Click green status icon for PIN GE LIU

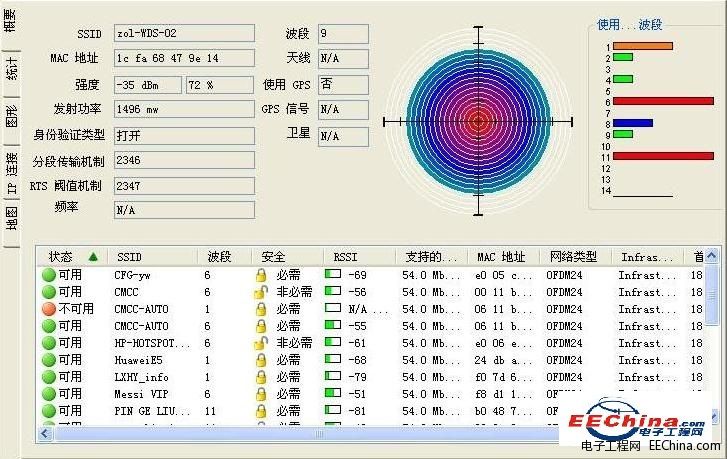pyautogui.click(x=49, y=411)
